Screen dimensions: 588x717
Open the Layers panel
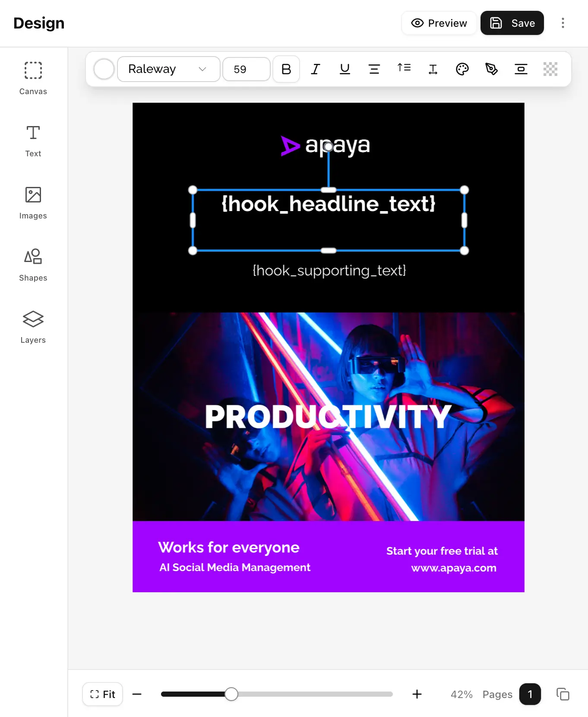click(x=33, y=327)
